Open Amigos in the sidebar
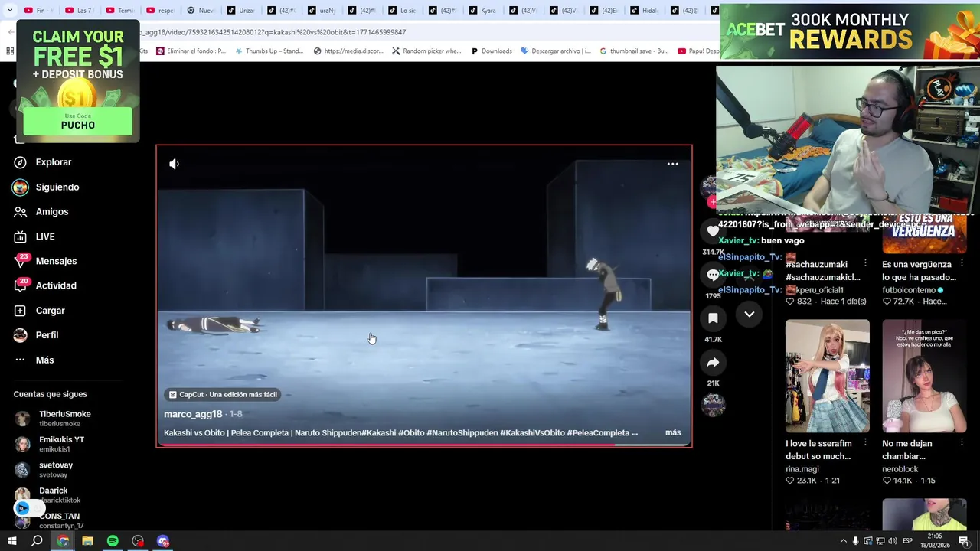The height and width of the screenshot is (551, 980). click(51, 211)
